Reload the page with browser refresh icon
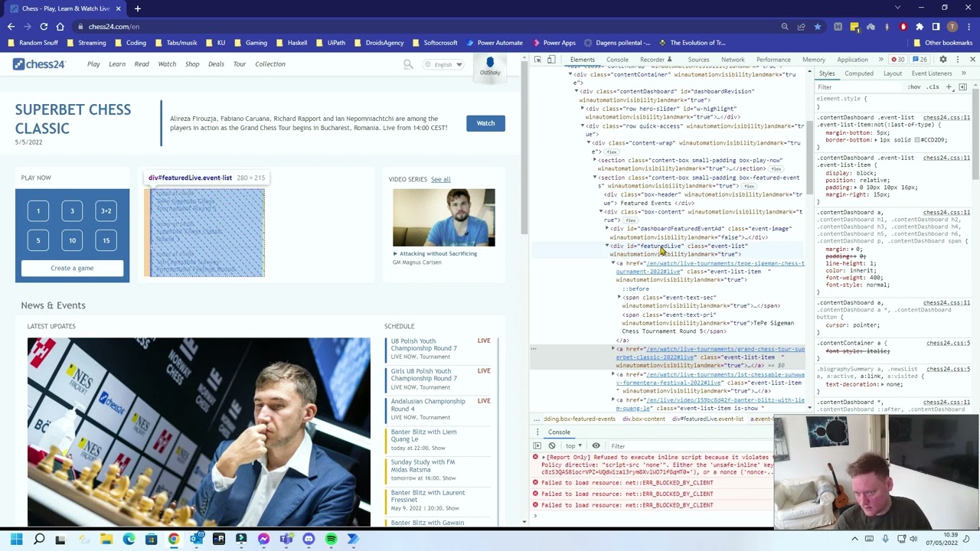 pyautogui.click(x=44, y=27)
